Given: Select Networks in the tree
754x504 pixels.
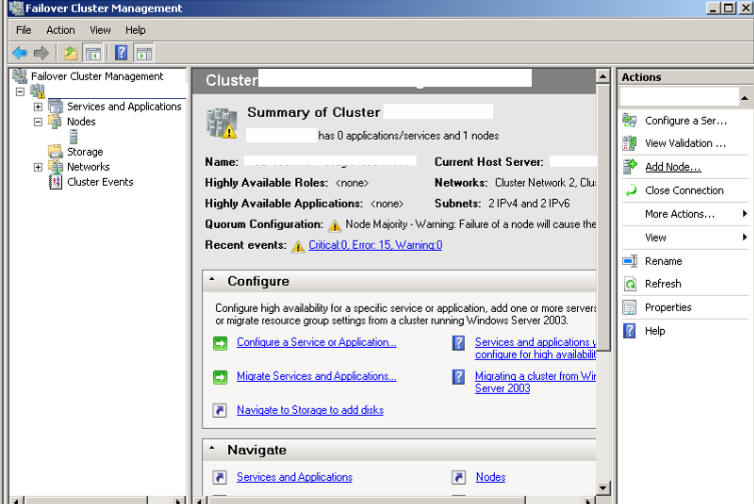Looking at the screenshot, I should (88, 167).
